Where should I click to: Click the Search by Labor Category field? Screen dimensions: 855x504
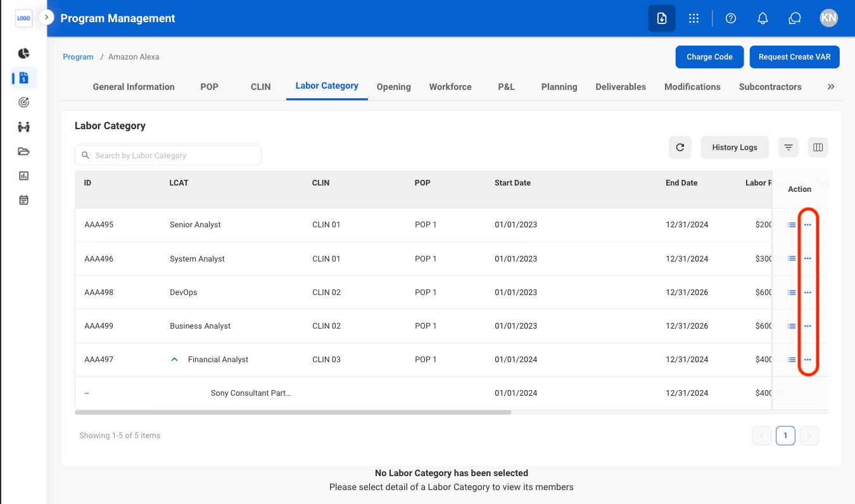point(168,155)
